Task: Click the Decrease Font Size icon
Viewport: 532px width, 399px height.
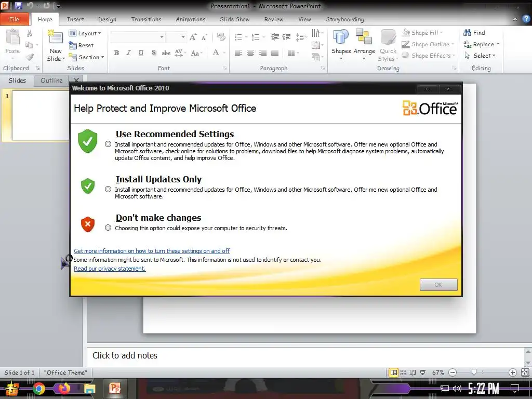Action: (204, 37)
